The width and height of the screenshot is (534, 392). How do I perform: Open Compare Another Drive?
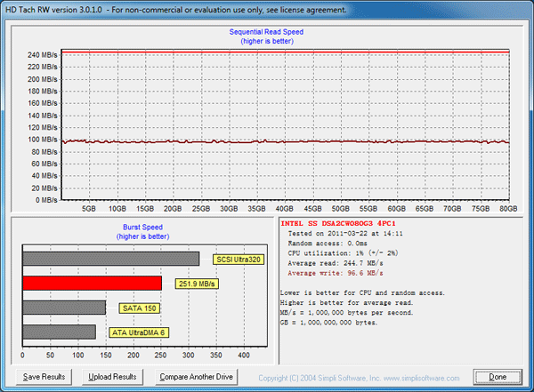pos(197,377)
